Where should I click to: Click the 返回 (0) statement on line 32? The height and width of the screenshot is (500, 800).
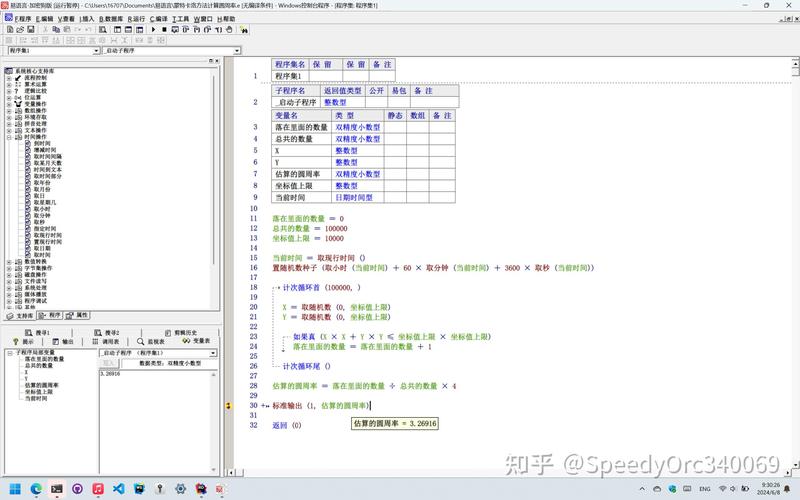(x=287, y=426)
